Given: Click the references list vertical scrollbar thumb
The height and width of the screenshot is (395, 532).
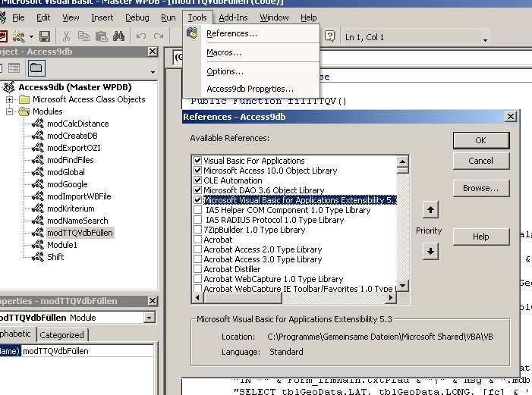Looking at the screenshot, I should pos(402,170).
